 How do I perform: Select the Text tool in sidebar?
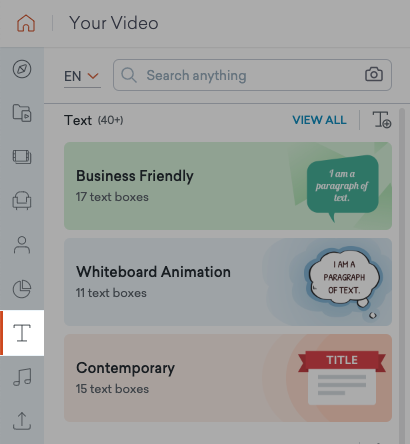tap(22, 333)
